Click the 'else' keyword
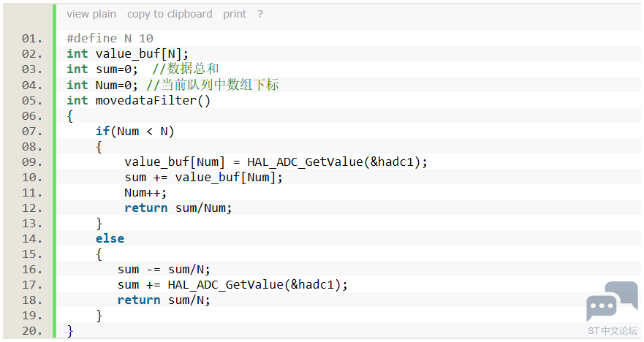This screenshot has height=342, width=644. pos(110,238)
